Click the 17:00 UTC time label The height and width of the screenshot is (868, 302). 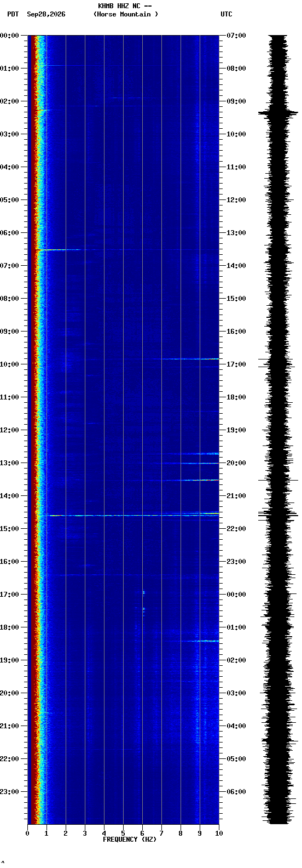pos(236,364)
